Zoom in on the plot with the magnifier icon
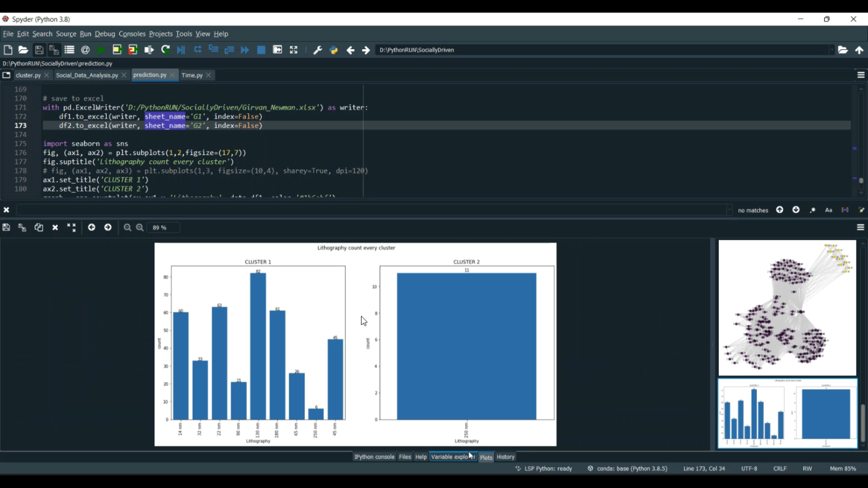Image resolution: width=868 pixels, height=488 pixels. (140, 227)
